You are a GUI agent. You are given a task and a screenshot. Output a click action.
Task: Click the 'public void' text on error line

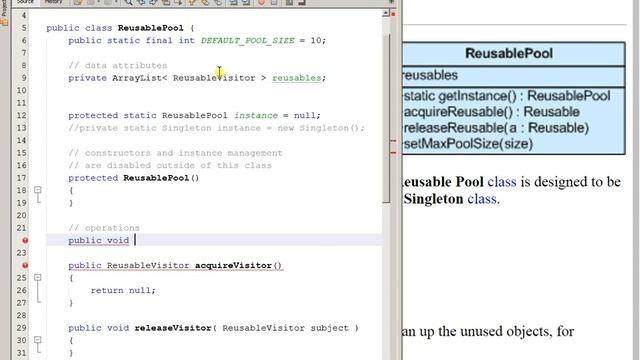click(x=99, y=240)
